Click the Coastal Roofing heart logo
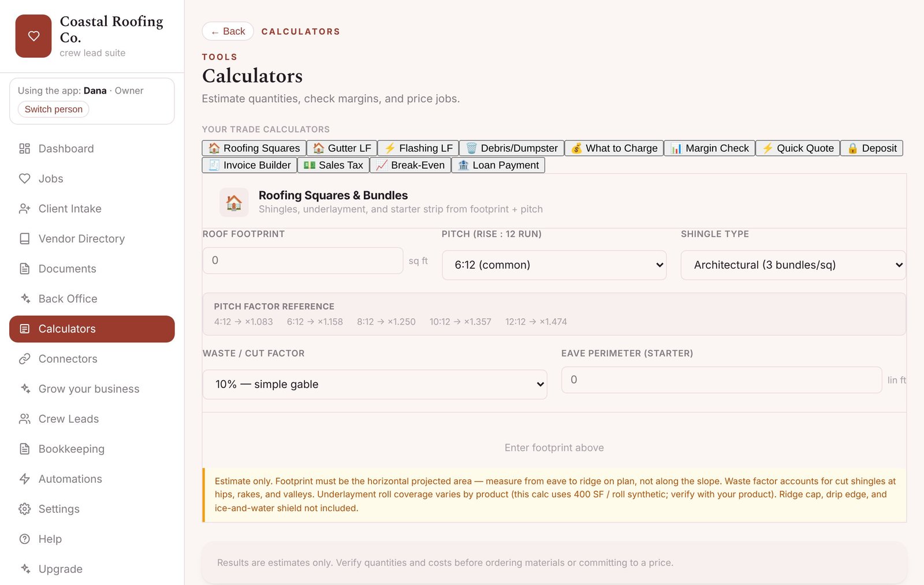This screenshot has height=585, width=924. coord(33,36)
